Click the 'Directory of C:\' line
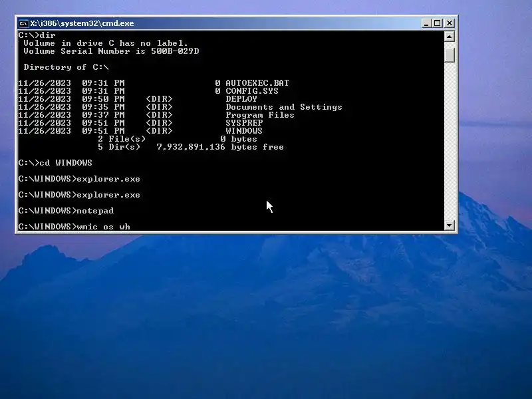Image resolution: width=532 pixels, height=399 pixels. [x=66, y=67]
